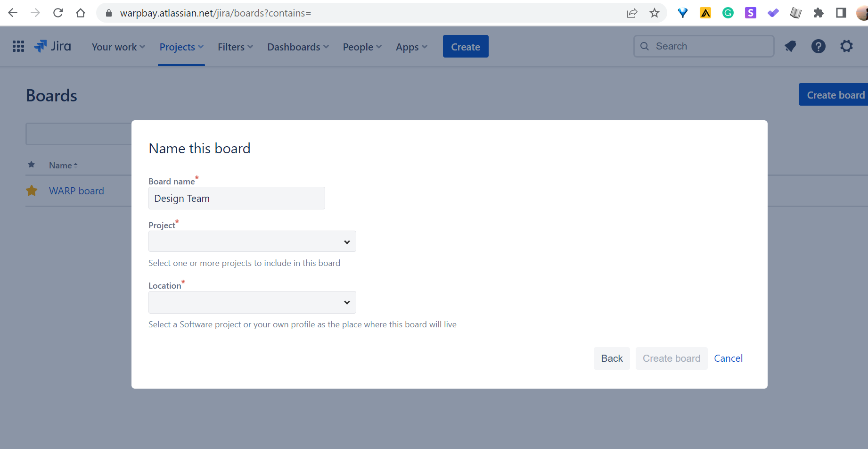The width and height of the screenshot is (868, 449).
Task: Toggle sort order on the Name column
Action: click(x=64, y=165)
